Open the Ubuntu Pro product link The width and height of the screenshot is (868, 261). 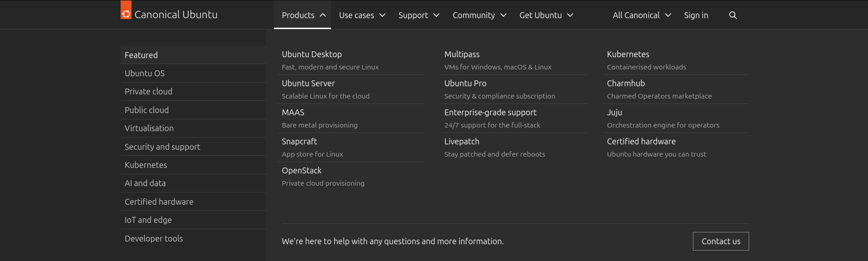click(x=465, y=83)
